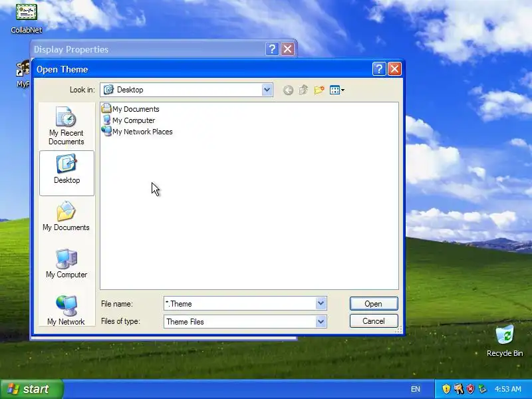Screen dimensions: 532x399
Task: Click the Open button
Action: 374,304
